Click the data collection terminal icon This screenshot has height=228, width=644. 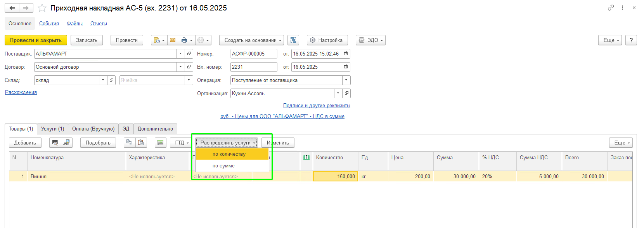point(67,143)
